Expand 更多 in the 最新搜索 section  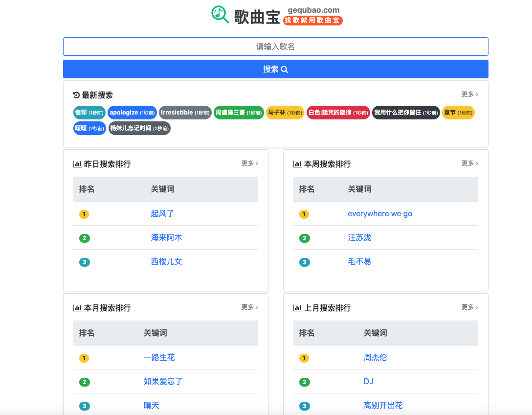pos(469,94)
